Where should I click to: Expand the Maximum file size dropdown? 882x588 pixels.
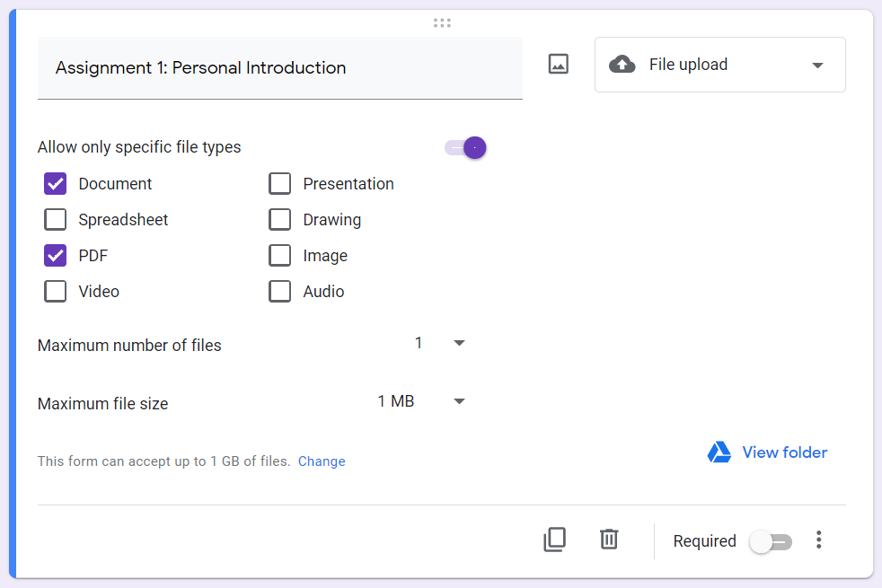pyautogui.click(x=422, y=401)
